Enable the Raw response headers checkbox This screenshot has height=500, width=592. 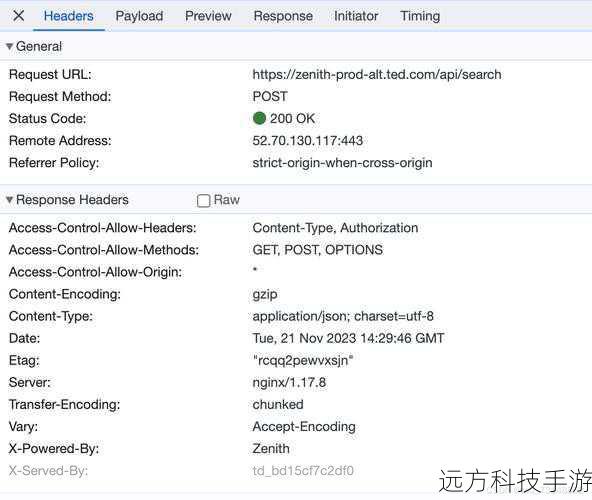[204, 201]
